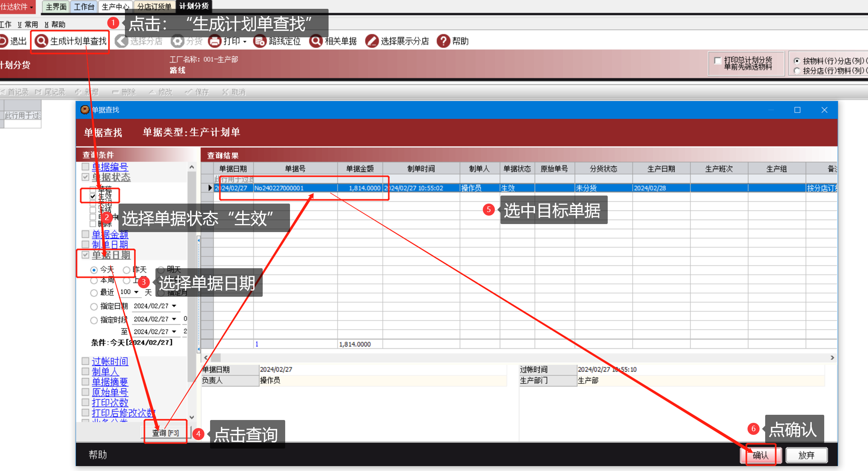Click the 选择展示分店 pencil icon

pos(372,41)
